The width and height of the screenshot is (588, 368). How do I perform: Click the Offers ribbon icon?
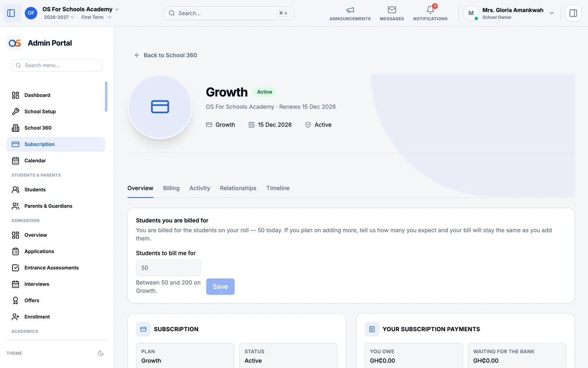(x=15, y=300)
